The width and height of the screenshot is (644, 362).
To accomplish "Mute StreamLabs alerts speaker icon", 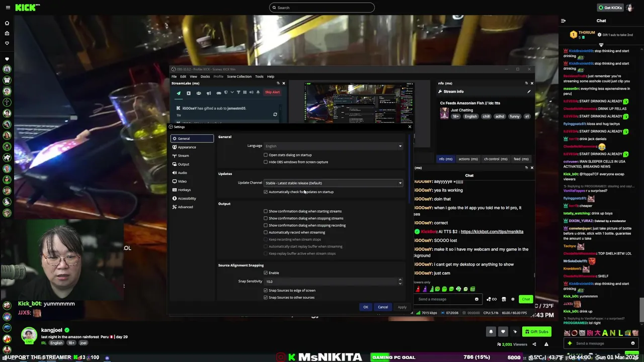I will [x=252, y=93].
